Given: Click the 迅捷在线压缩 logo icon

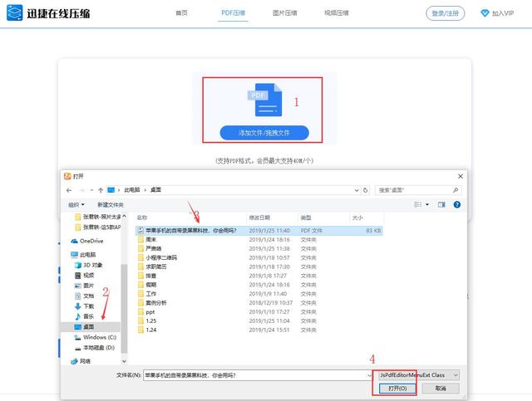Looking at the screenshot, I should [15, 13].
